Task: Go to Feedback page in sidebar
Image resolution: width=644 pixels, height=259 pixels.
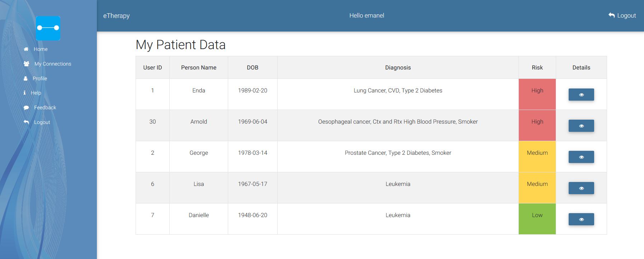Action: point(45,107)
